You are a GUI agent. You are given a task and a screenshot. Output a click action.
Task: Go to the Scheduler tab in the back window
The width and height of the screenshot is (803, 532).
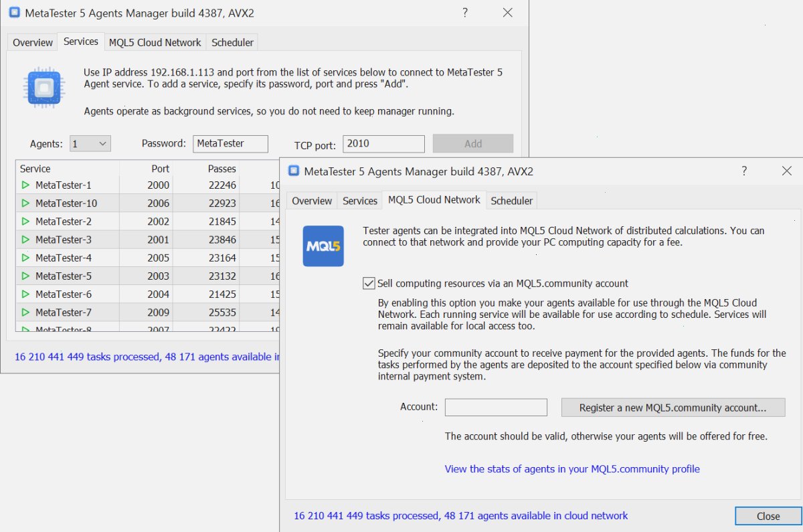(x=232, y=42)
